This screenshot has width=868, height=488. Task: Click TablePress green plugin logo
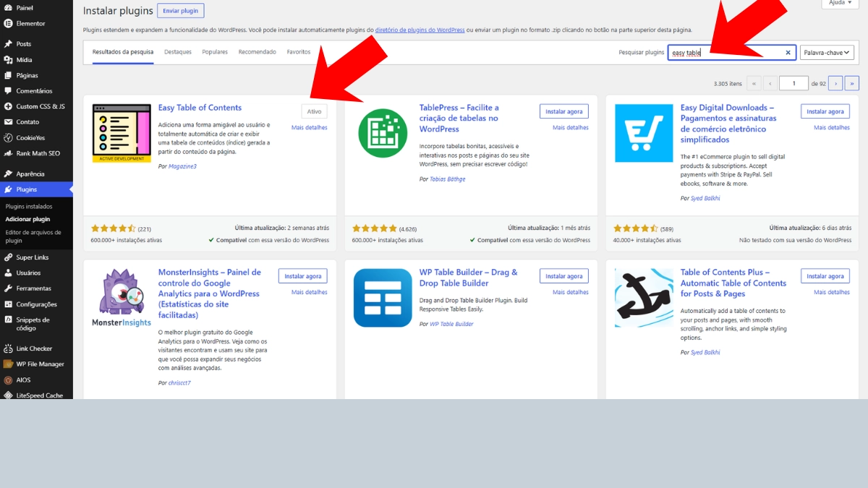point(383,133)
